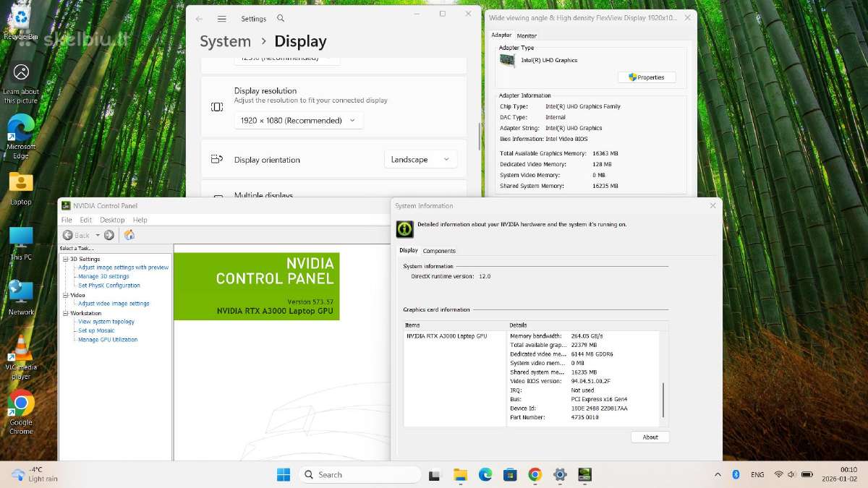Open Set up Mosaic

coord(96,330)
